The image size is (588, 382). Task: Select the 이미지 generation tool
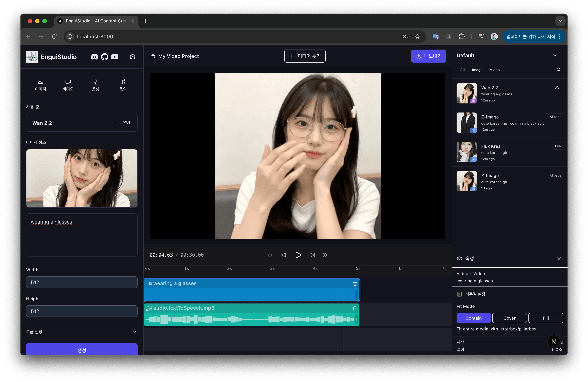tap(40, 85)
